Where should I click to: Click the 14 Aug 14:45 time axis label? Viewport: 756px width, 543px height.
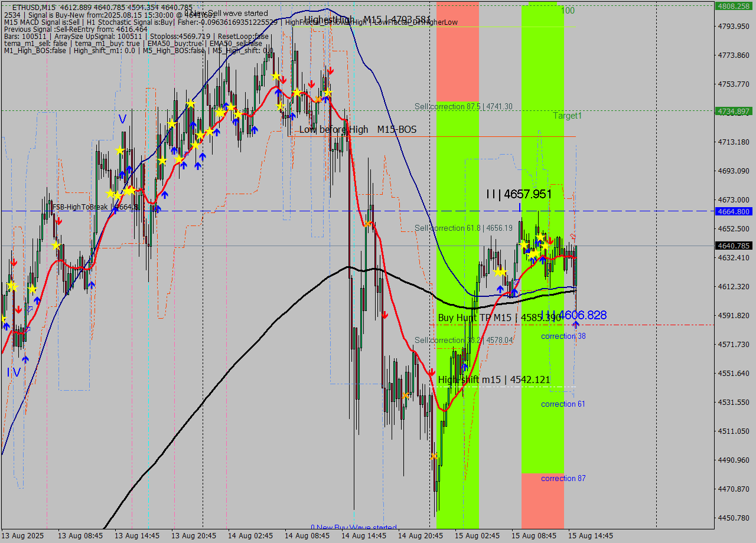coord(364,536)
